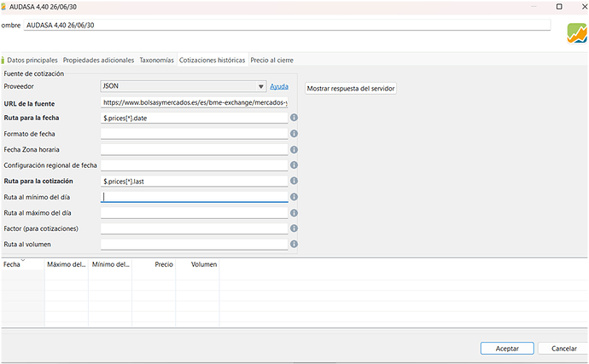Open the Propiedades adicionales tab
589x364 pixels.
(x=98, y=60)
